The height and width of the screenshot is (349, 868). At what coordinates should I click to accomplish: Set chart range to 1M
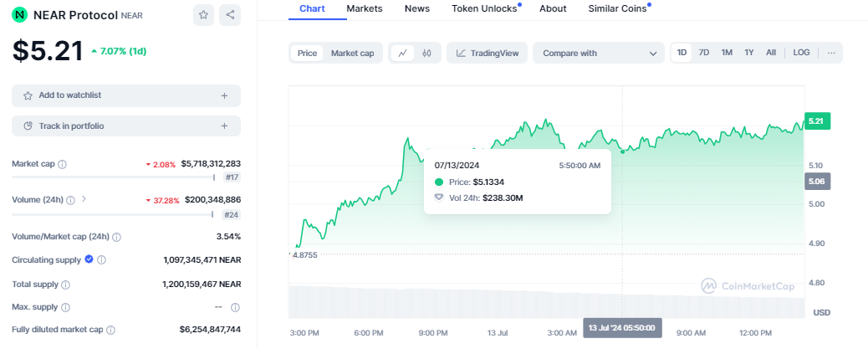[x=727, y=53]
